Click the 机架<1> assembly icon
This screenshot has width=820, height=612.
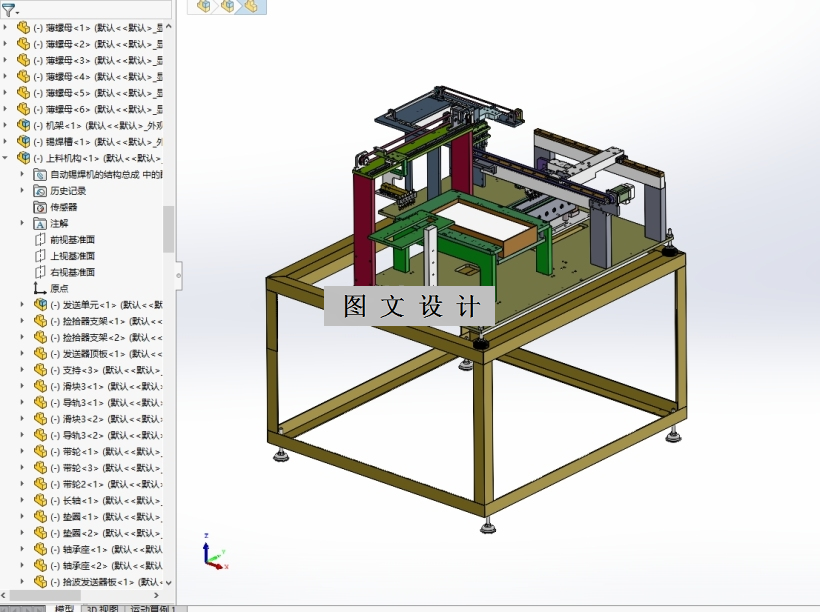(24, 125)
